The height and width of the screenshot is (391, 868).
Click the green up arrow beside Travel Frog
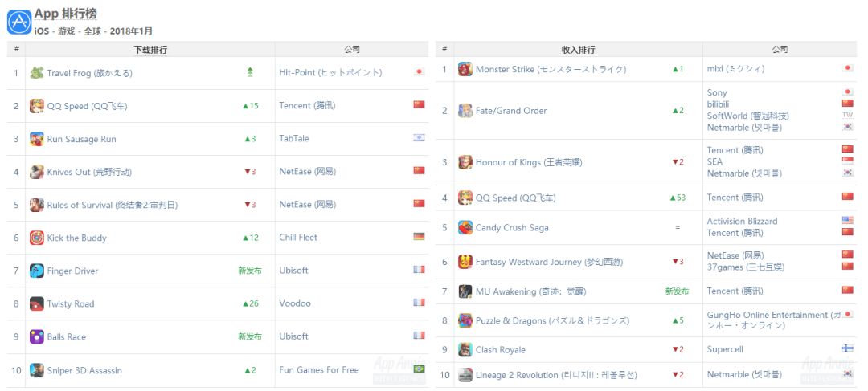click(x=250, y=72)
